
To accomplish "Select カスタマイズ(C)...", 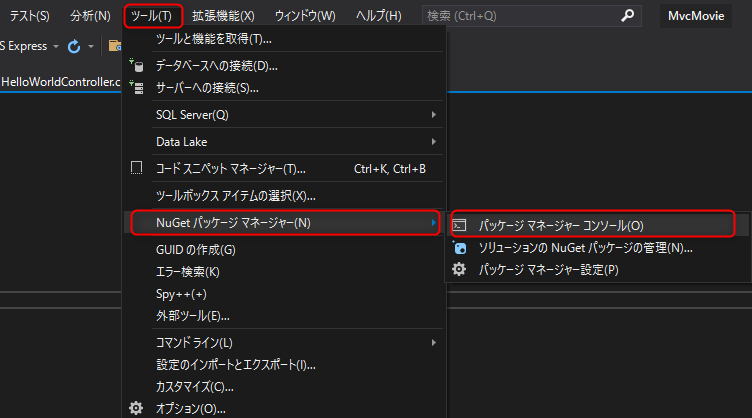I will coord(284,387).
